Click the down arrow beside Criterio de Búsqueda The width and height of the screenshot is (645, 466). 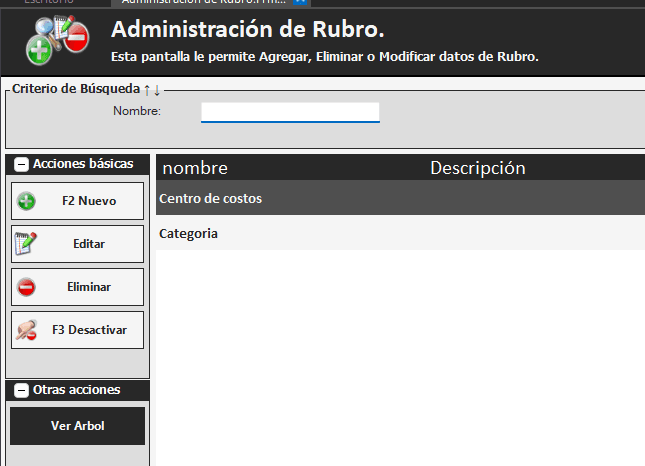pyautogui.click(x=156, y=89)
